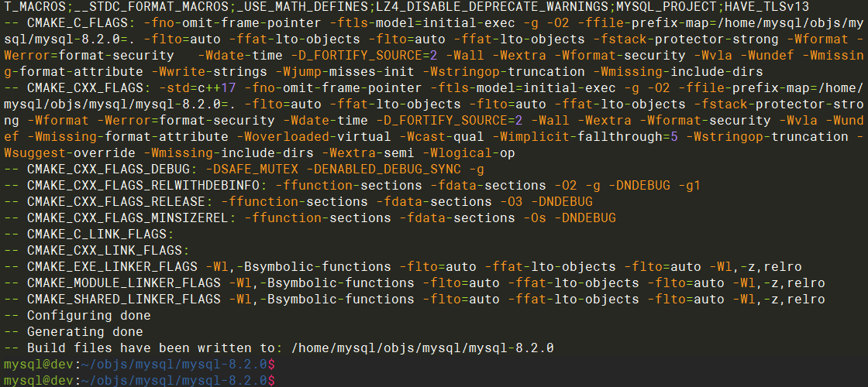
Task: Click the 'Generating done' message
Action: [x=84, y=332]
